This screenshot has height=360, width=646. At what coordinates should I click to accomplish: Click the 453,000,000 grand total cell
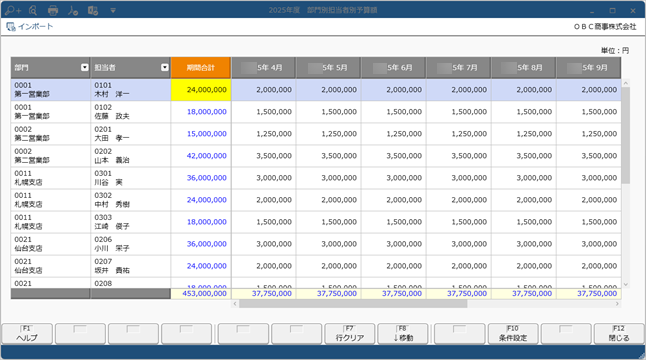[x=201, y=294]
